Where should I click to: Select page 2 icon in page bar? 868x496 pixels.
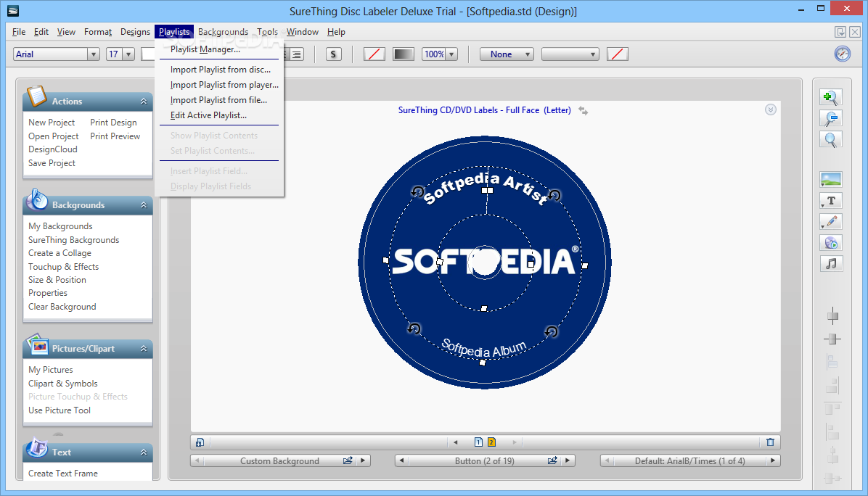tap(491, 442)
